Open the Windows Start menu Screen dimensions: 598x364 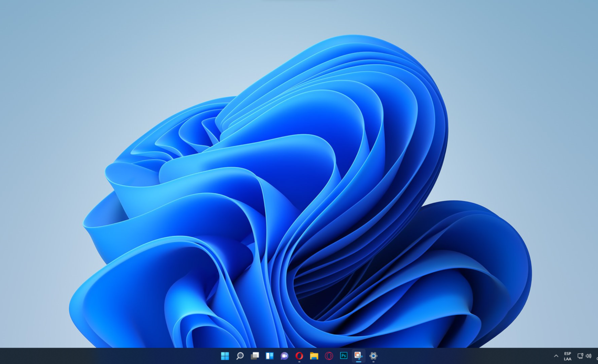225,356
